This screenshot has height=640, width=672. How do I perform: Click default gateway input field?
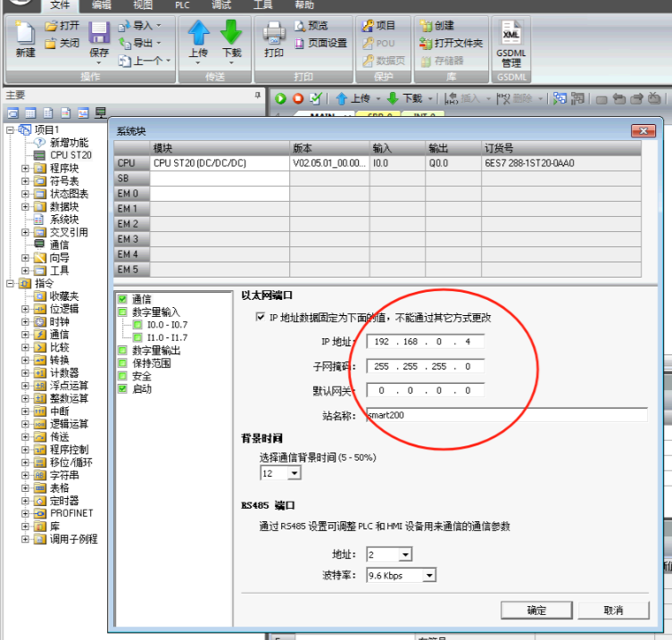click(425, 390)
